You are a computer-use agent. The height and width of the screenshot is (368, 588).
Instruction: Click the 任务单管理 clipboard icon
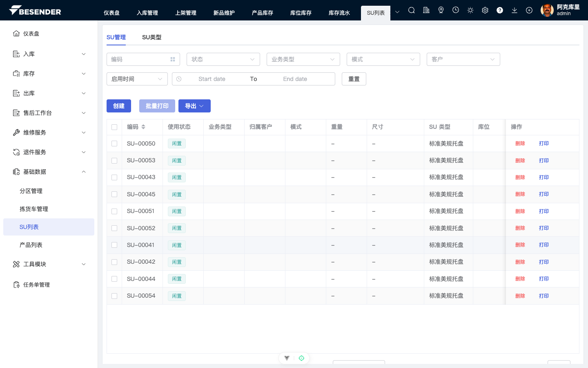(16, 285)
